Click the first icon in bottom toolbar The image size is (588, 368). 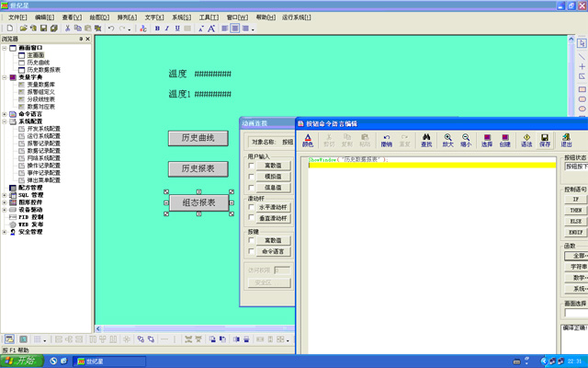tap(9, 339)
